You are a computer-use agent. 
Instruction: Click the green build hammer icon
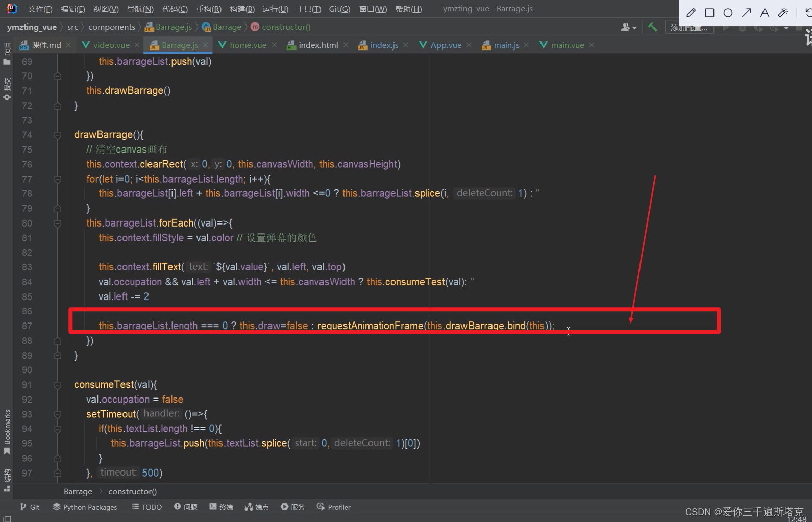click(x=652, y=27)
